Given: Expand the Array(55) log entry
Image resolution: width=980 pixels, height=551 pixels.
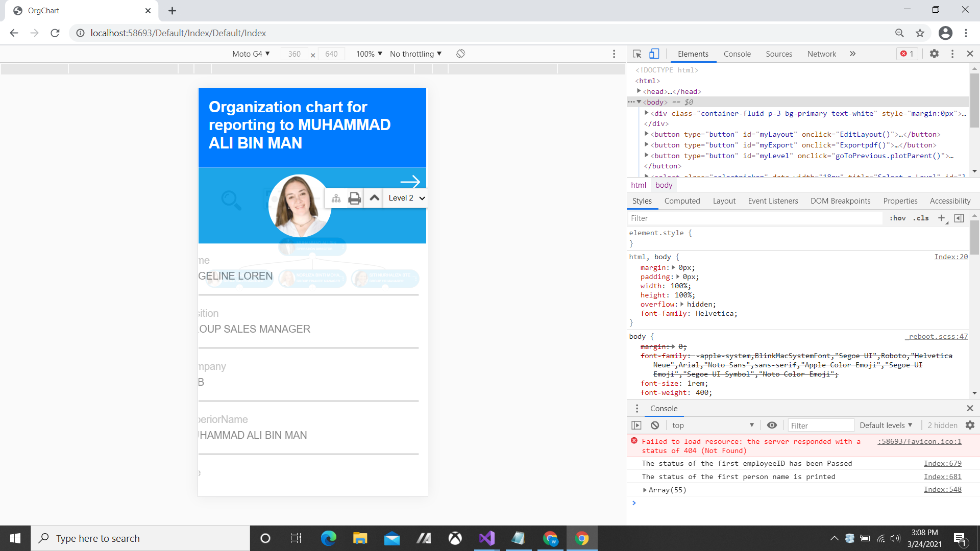Looking at the screenshot, I should point(645,490).
